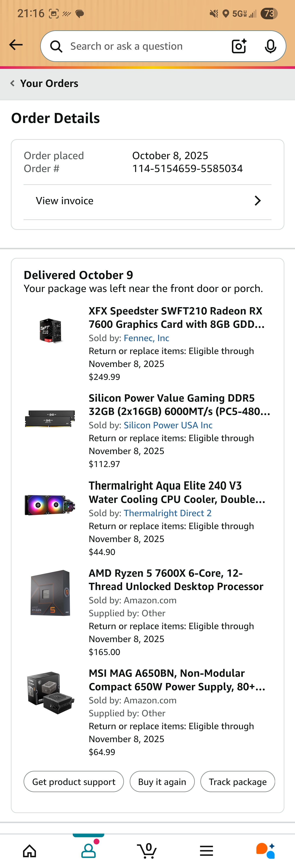Open Silicon Power USA Inc seller link
This screenshot has height=868, width=295.
168,425
